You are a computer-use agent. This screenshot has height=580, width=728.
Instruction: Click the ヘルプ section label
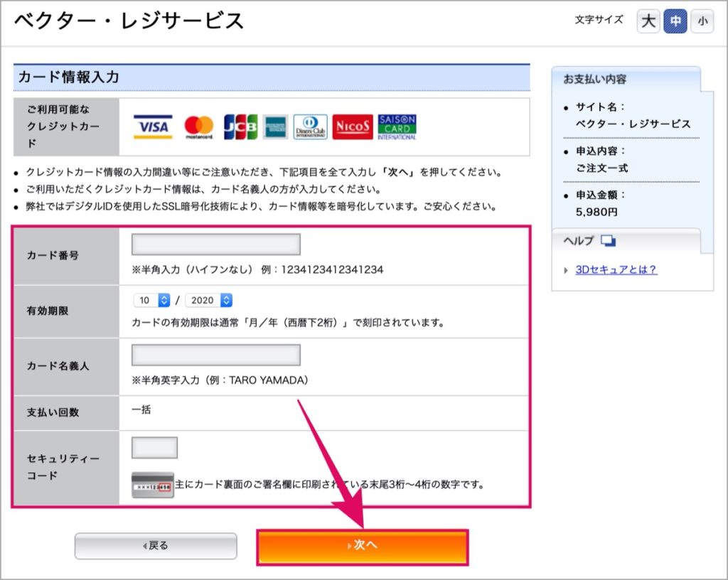pos(579,241)
